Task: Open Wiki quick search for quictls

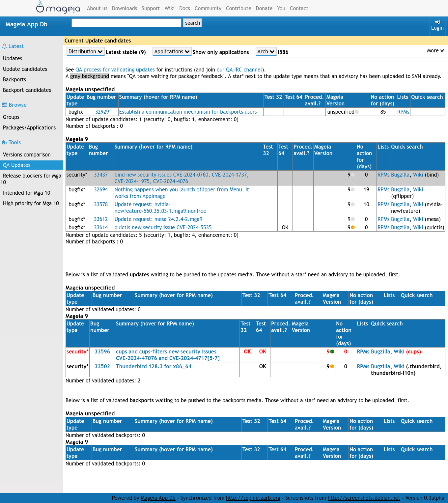Action: (418, 227)
